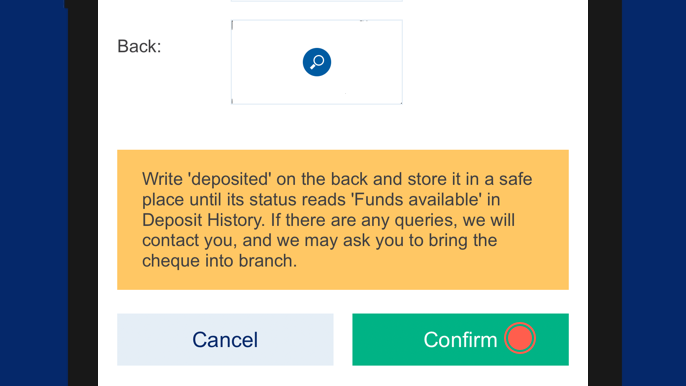Click the dark blue background at right
The image size is (686, 386).
(654, 193)
